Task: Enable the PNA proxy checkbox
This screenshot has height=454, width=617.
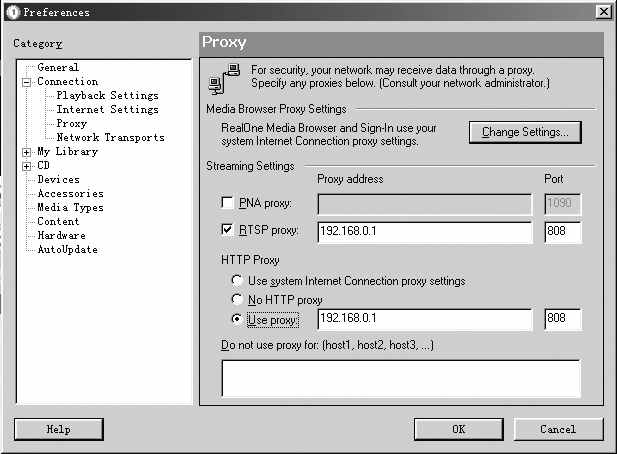Action: pyautogui.click(x=226, y=203)
